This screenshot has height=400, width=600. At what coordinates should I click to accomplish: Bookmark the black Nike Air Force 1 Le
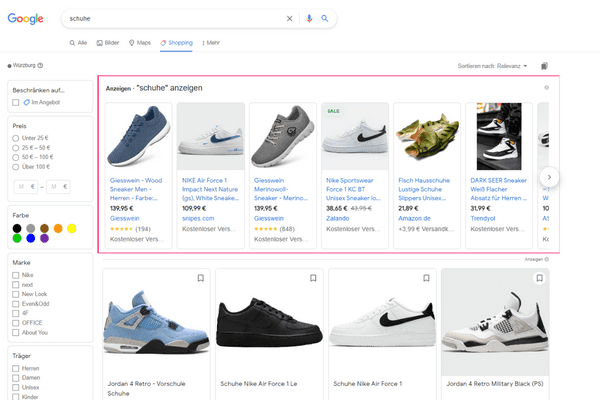tap(313, 278)
